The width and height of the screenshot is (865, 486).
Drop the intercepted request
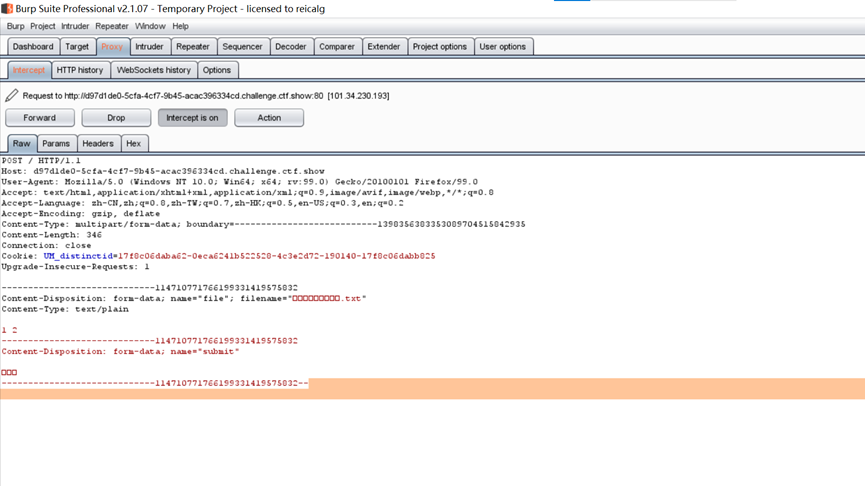116,118
